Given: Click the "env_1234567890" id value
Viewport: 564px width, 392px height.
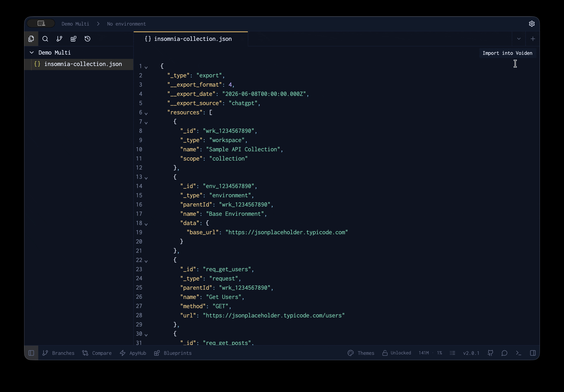Looking at the screenshot, I should click(x=228, y=186).
